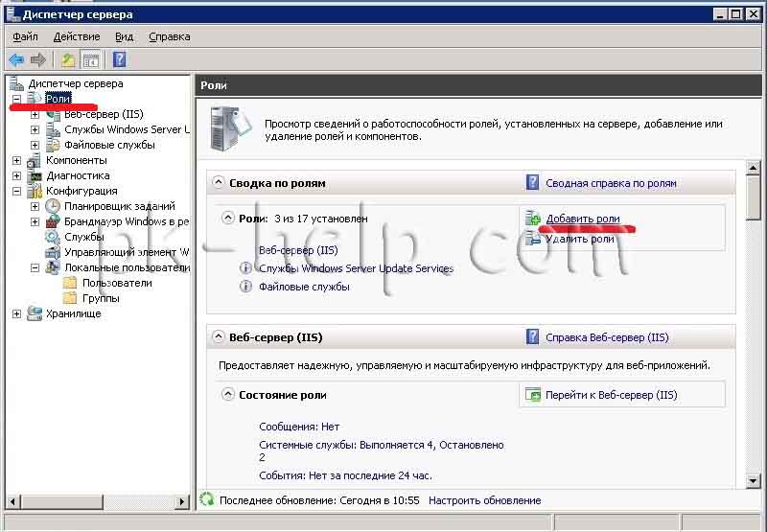Click the Back arrow toolbar icon
Image resolution: width=767 pixels, height=532 pixels.
point(16,60)
